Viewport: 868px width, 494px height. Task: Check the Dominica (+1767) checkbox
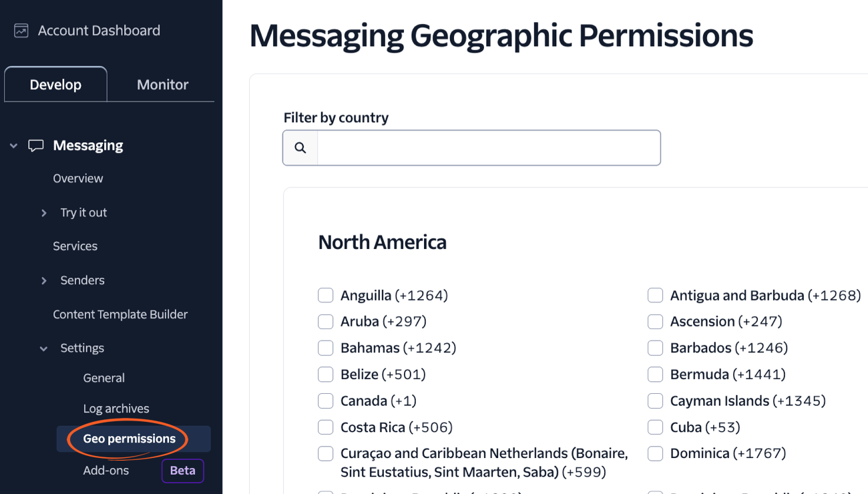click(x=655, y=453)
